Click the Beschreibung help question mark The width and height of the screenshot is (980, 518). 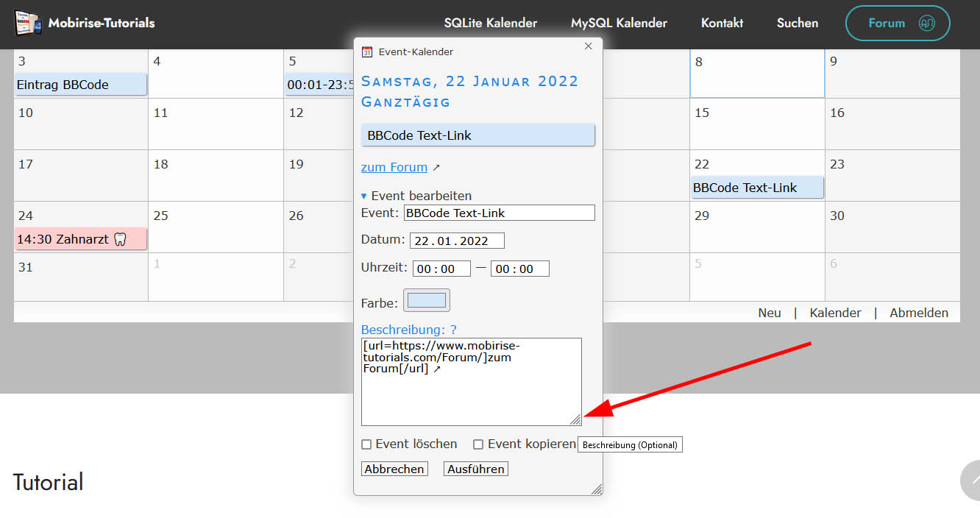tap(453, 330)
